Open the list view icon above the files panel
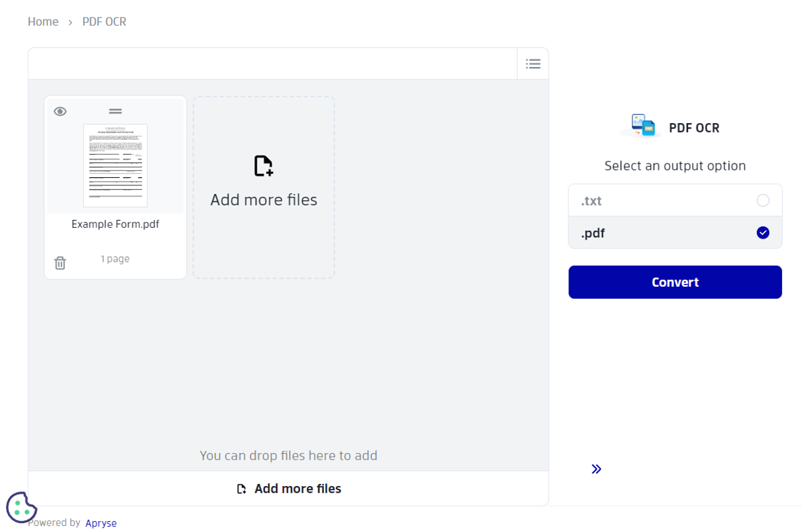Viewport: 811px width, 532px height. pos(533,64)
